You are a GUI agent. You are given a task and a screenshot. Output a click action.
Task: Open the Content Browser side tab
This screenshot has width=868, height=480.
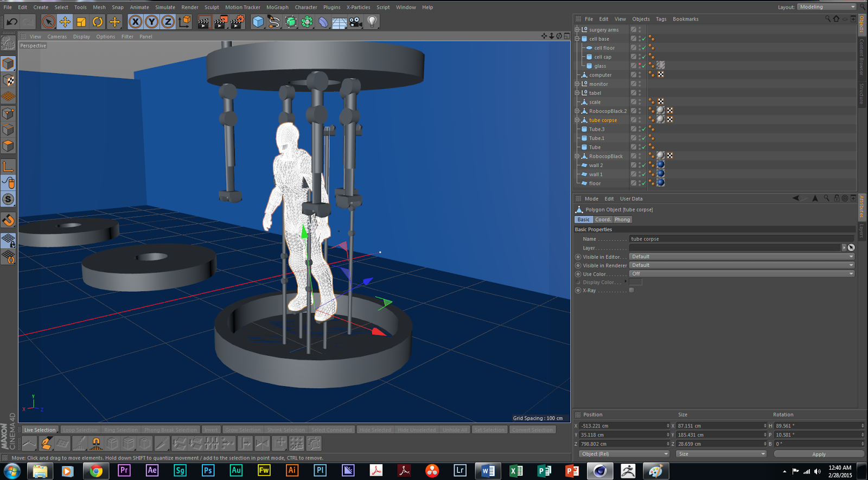[861, 56]
